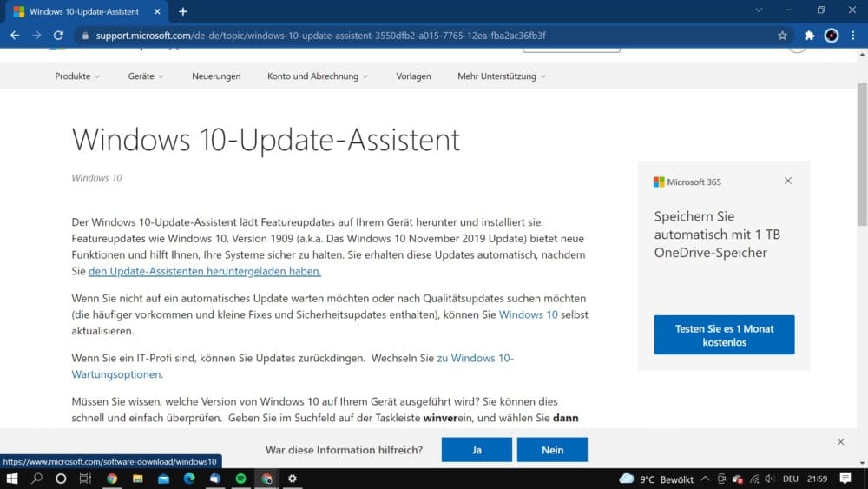This screenshot has height=489, width=868.
Task: Open first Google Chrome taskbar icon
Action: tap(112, 479)
